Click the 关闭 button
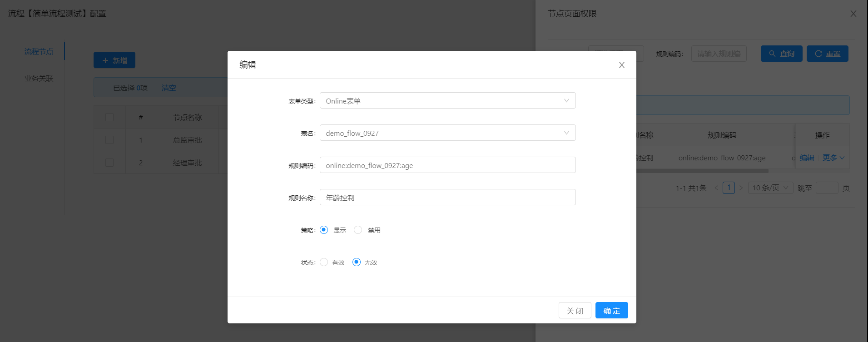The image size is (868, 342). click(x=575, y=310)
